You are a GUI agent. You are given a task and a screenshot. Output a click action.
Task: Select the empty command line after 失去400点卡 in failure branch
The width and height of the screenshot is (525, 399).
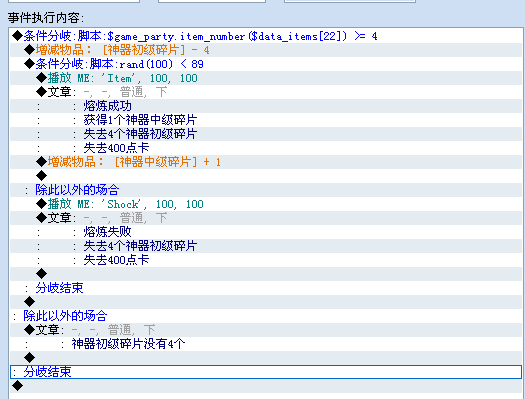tap(266, 274)
